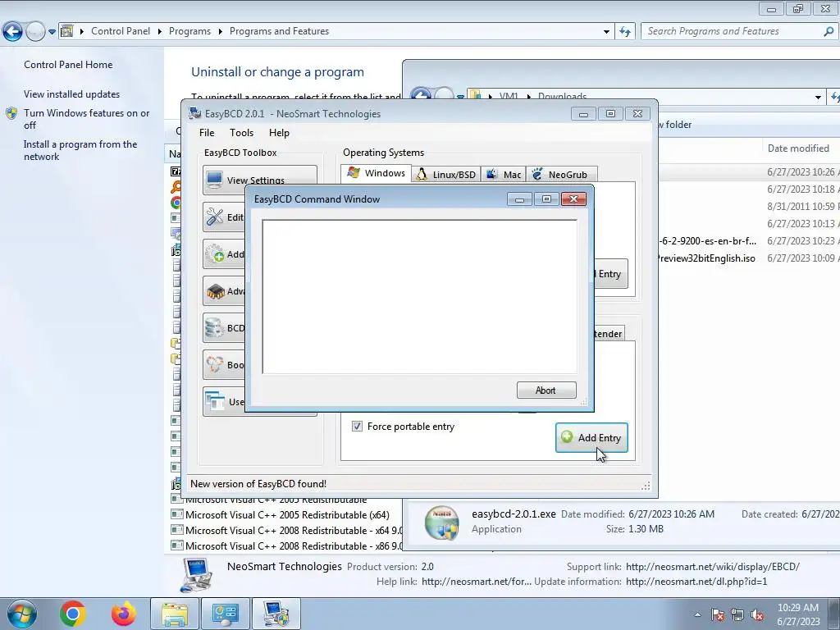
Task: Click the arrow after Programs breadcrumb
Action: click(x=220, y=32)
